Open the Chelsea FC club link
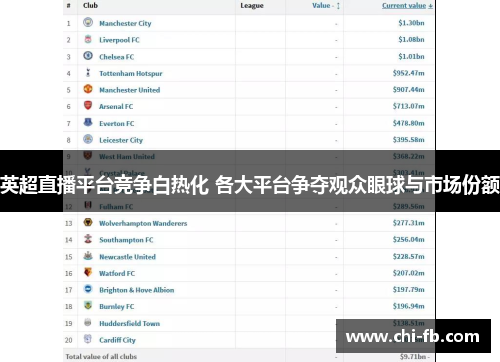 pos(117,57)
